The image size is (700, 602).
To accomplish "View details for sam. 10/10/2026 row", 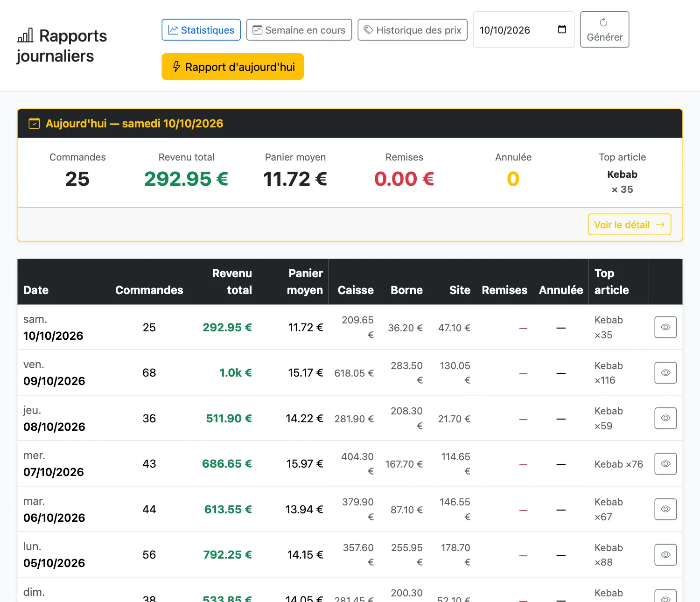I will (x=665, y=327).
